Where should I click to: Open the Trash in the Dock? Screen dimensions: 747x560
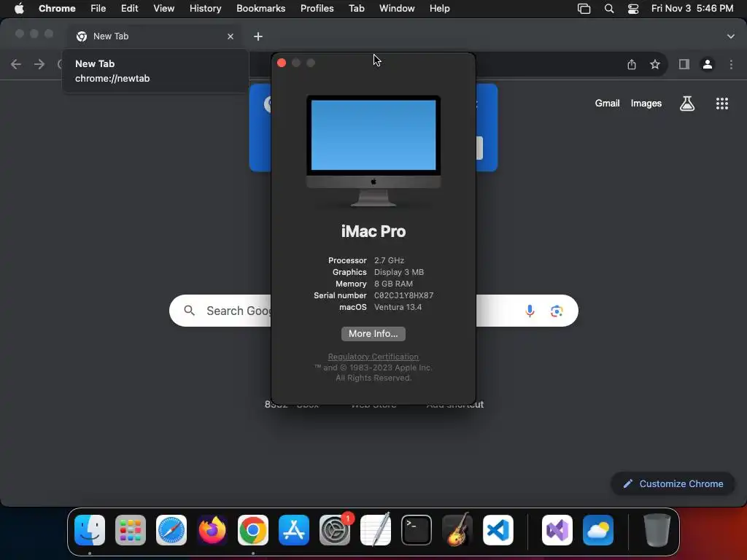point(657,530)
